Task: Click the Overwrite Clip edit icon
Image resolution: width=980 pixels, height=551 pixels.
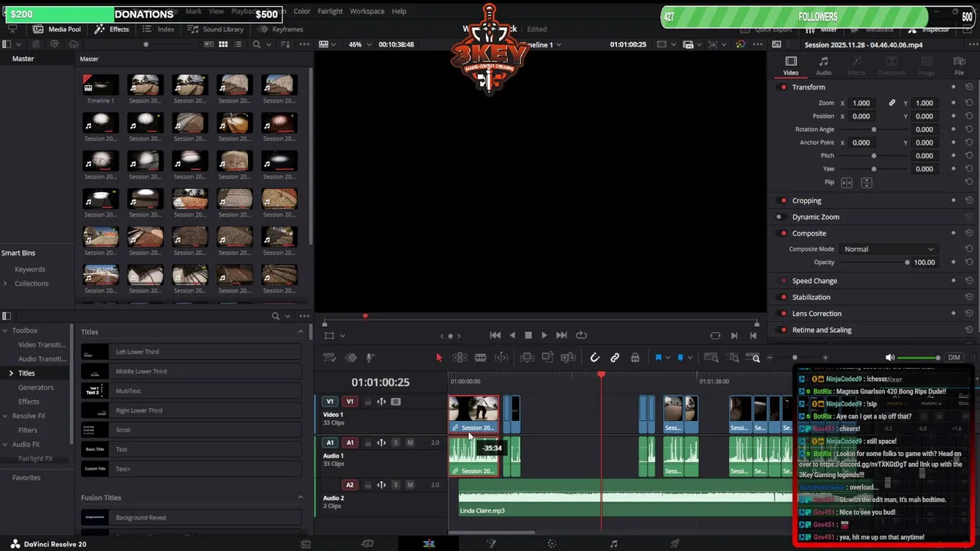Action: (547, 358)
